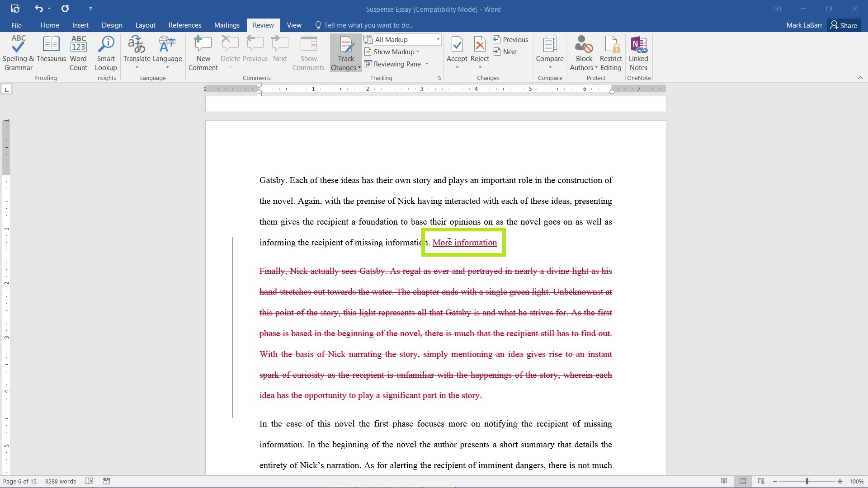The height and width of the screenshot is (488, 868).
Task: Collapse the ribbon
Action: click(860, 78)
